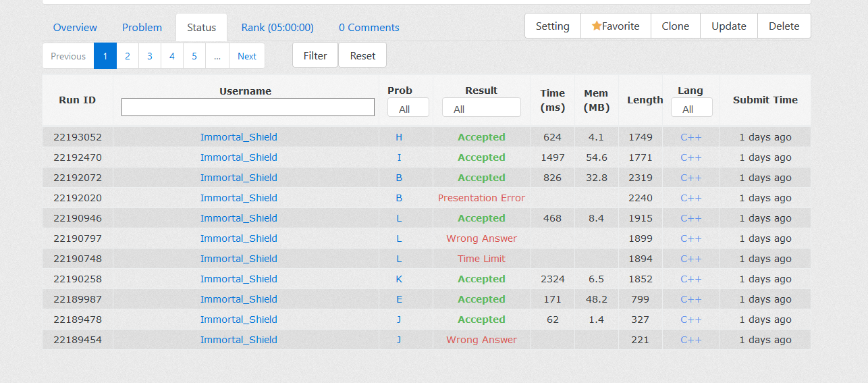Screen dimensions: 868x383
Task: Switch to the Overview tab
Action: coord(75,28)
